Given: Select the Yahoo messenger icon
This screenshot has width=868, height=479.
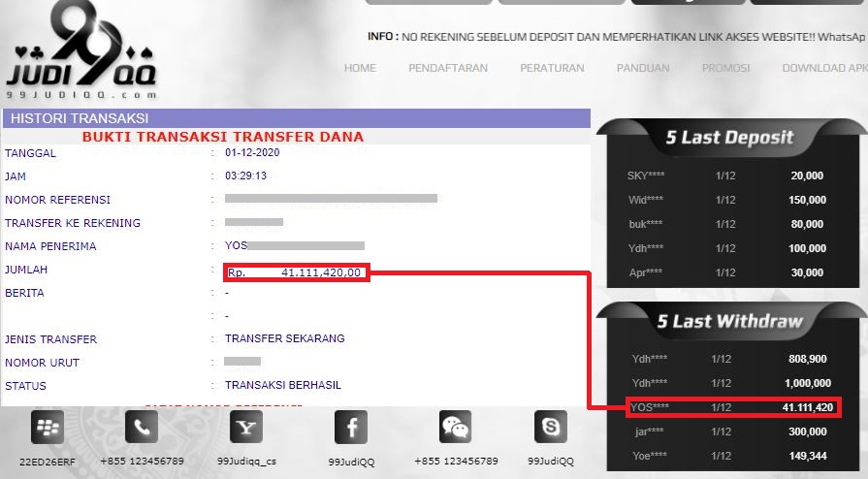Looking at the screenshot, I should pyautogui.click(x=246, y=427).
